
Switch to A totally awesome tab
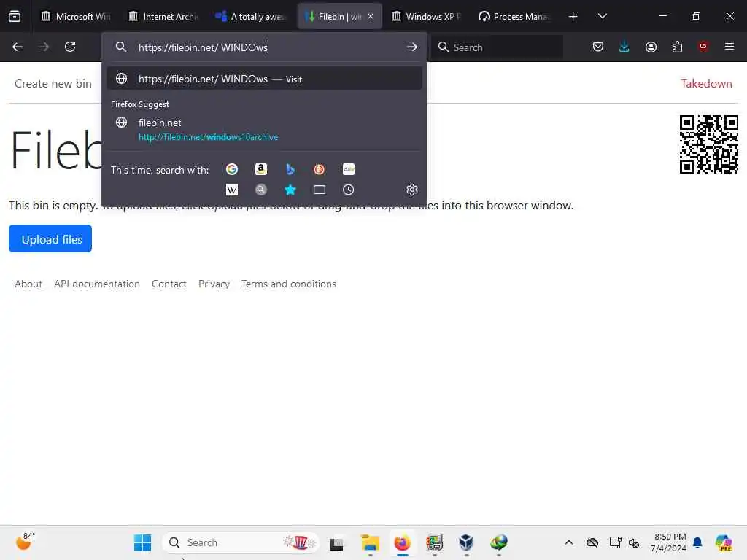250,17
